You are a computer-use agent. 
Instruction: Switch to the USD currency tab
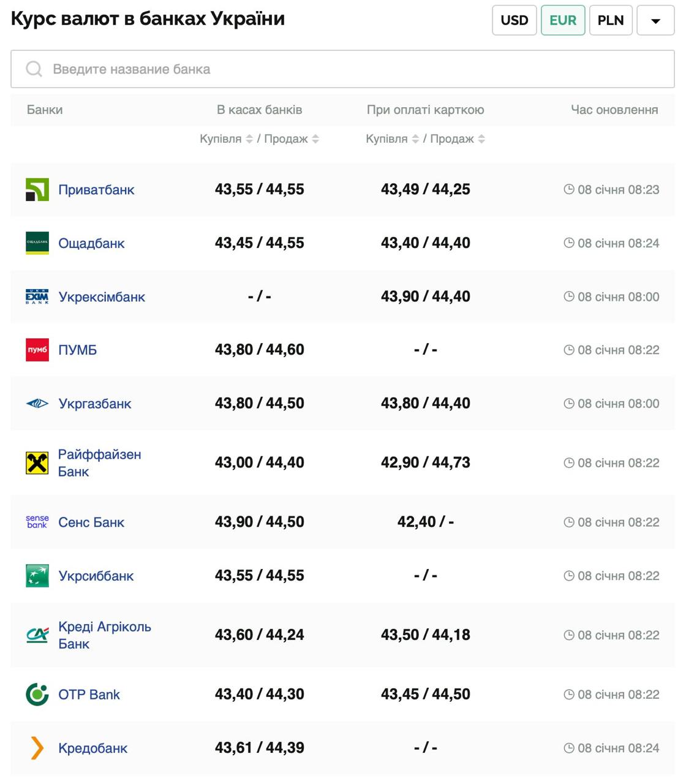coord(514,20)
